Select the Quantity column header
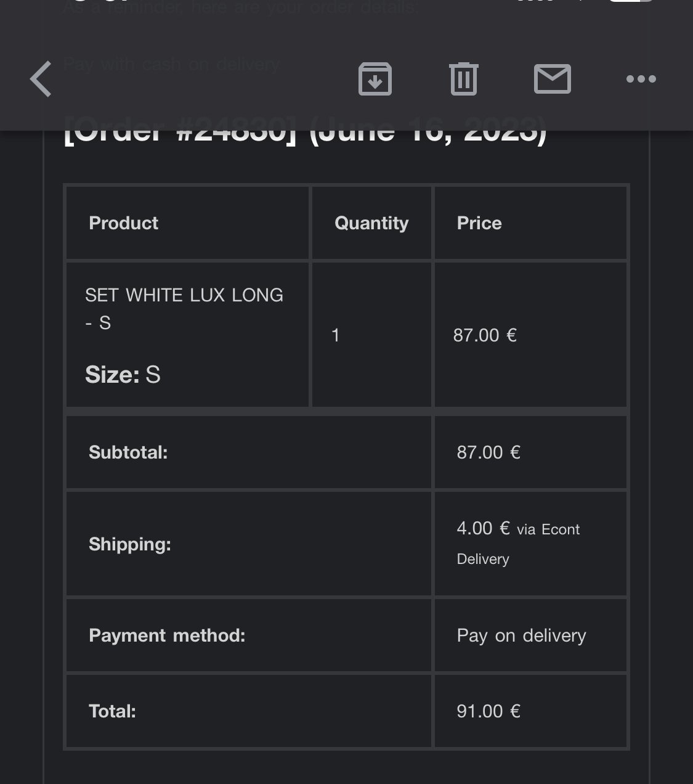This screenshot has height=784, width=693. pyautogui.click(x=371, y=223)
